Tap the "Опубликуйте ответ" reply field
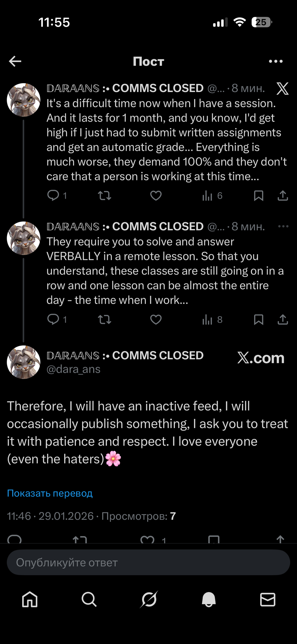297x644 pixels. [148, 562]
